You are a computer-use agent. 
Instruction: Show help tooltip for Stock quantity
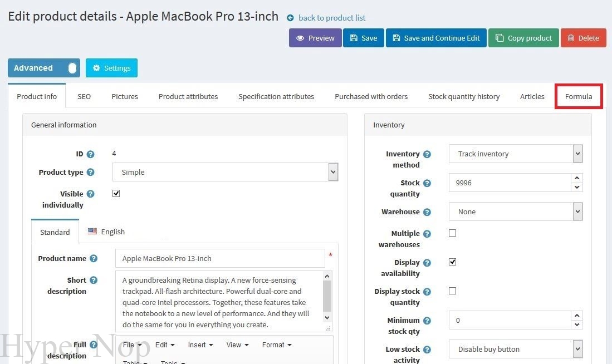(x=427, y=183)
